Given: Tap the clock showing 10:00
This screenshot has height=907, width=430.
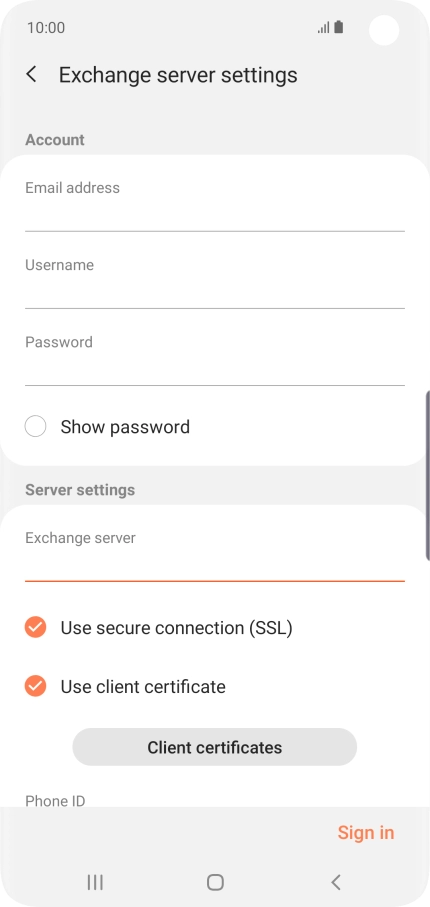Looking at the screenshot, I should [46, 28].
